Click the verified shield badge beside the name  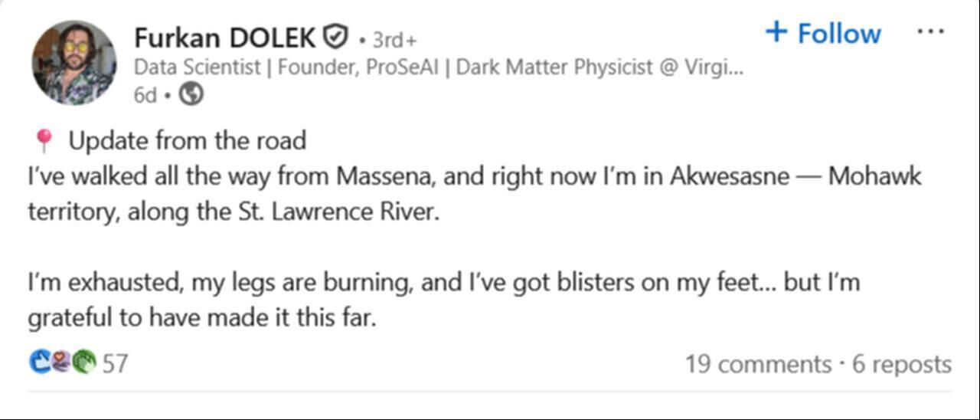(335, 36)
